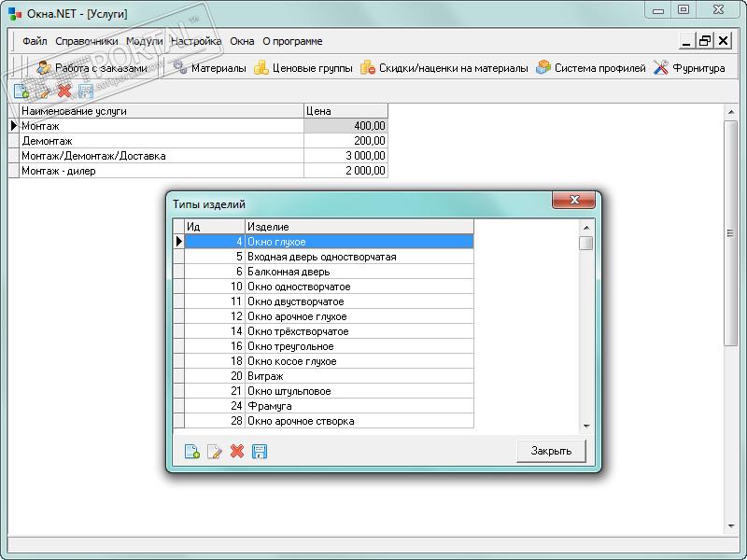Select Балконная дверь row

tap(323, 272)
